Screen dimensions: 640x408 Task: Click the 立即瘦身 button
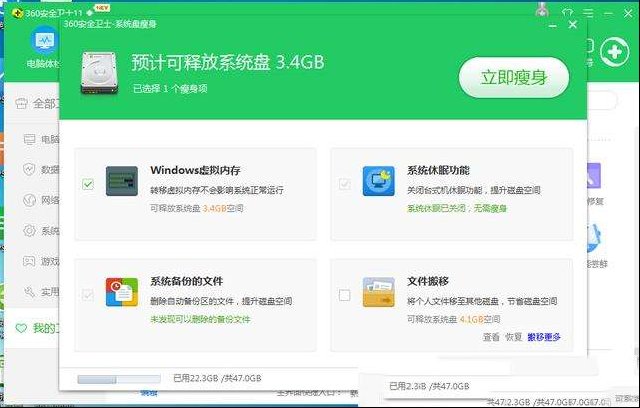point(513,78)
